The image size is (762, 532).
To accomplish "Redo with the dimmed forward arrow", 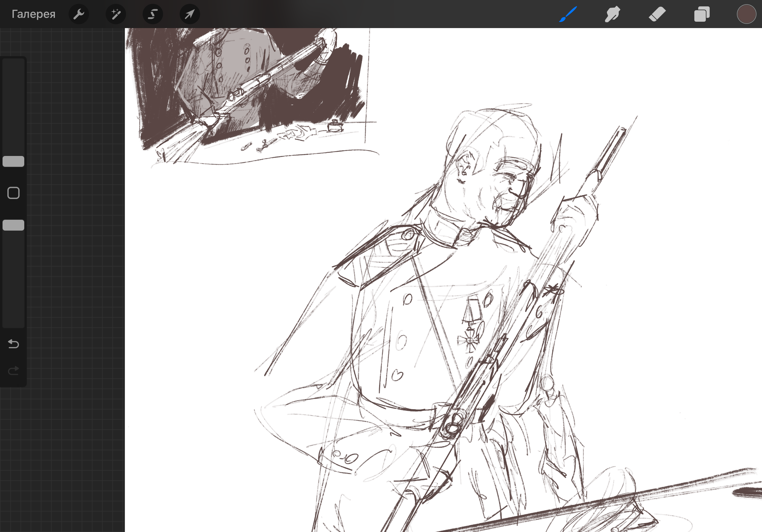I will tap(13, 371).
